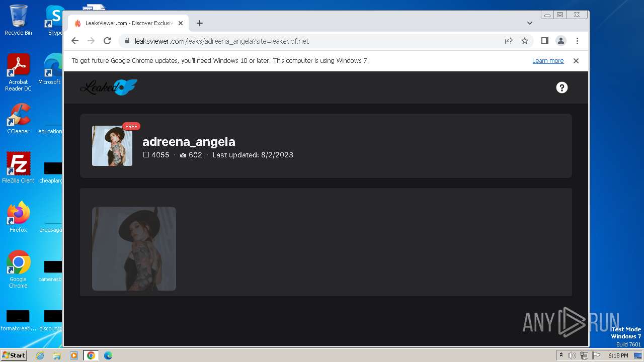644x362 pixels.
Task: Click the 6:18 PM clock
Action: pos(618,355)
